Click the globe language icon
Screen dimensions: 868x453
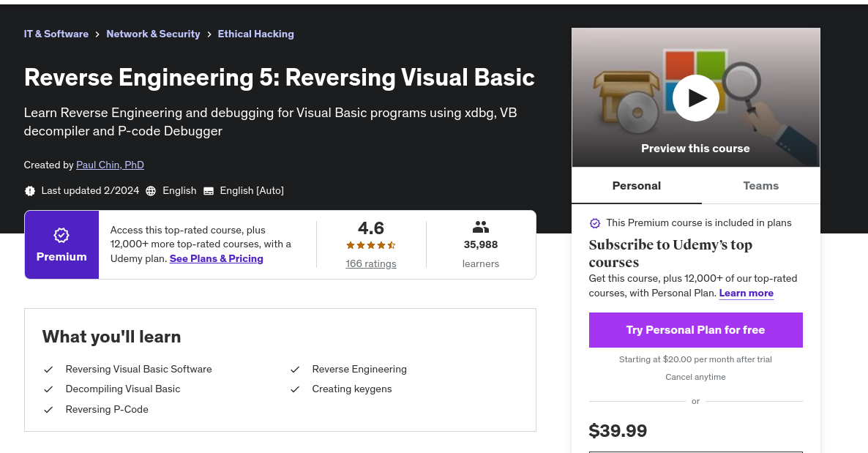coord(151,190)
